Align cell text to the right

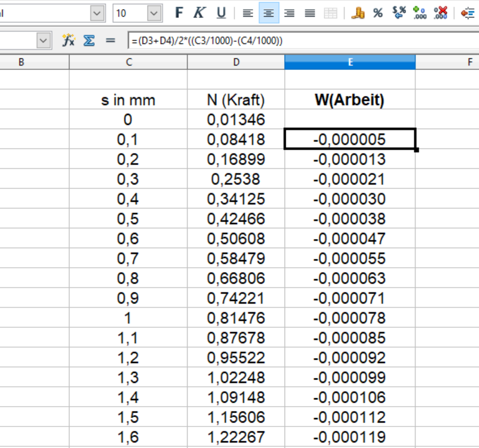point(289,13)
